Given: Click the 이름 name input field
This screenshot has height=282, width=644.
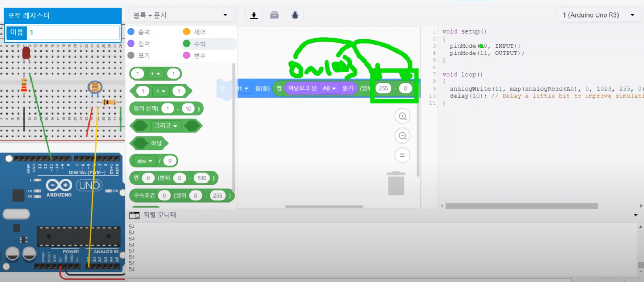Looking at the screenshot, I should [x=73, y=33].
